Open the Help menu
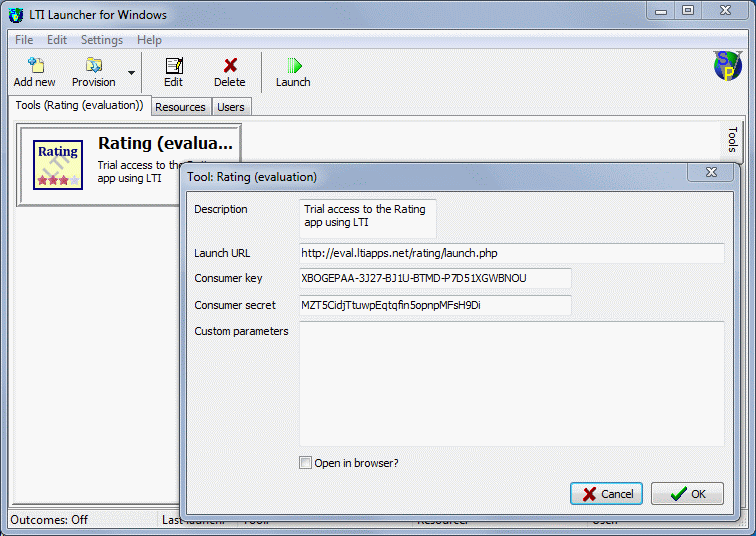Image resolution: width=756 pixels, height=536 pixels. 149,40
